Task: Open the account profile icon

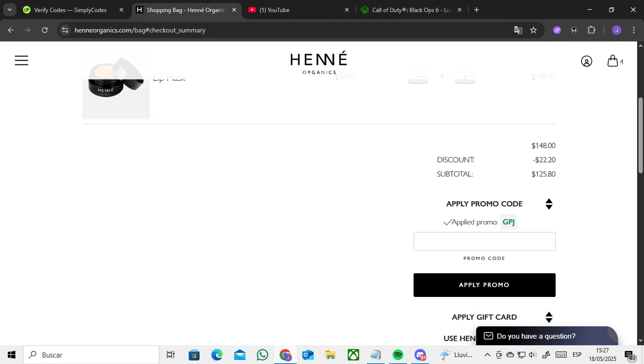Action: pyautogui.click(x=586, y=61)
